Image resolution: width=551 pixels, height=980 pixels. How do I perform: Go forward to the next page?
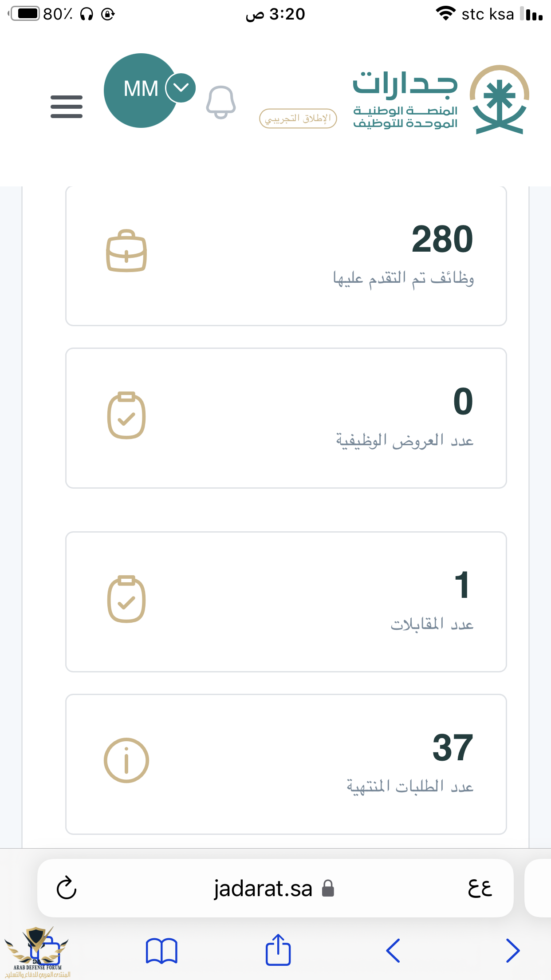point(512,951)
